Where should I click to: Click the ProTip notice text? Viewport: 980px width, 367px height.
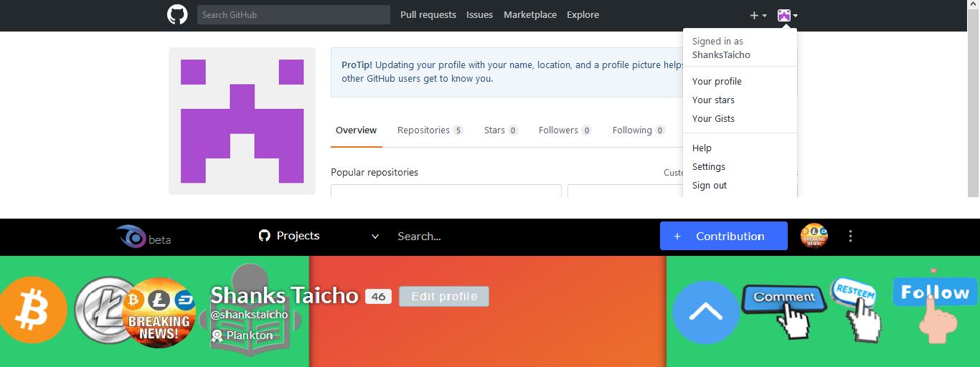click(x=512, y=72)
